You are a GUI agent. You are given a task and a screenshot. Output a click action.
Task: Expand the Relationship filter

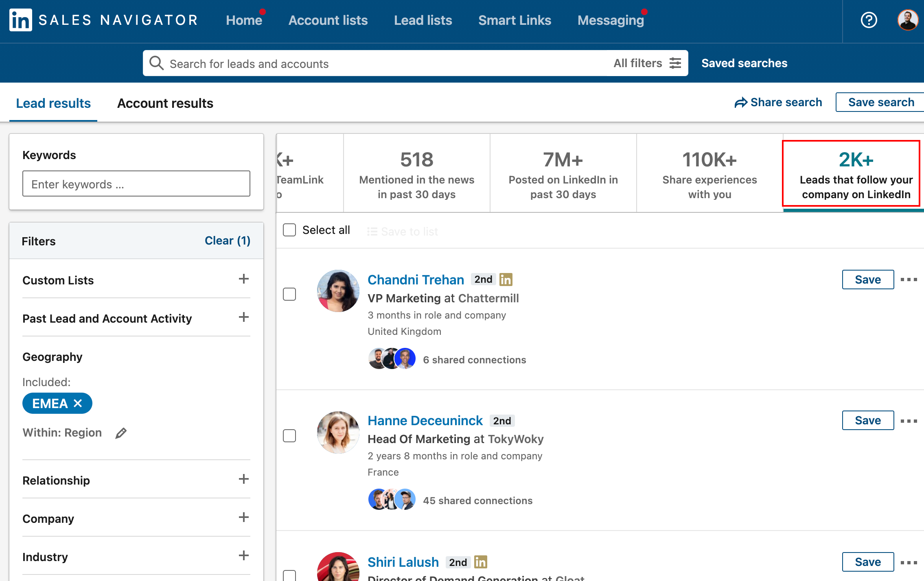[x=243, y=479]
